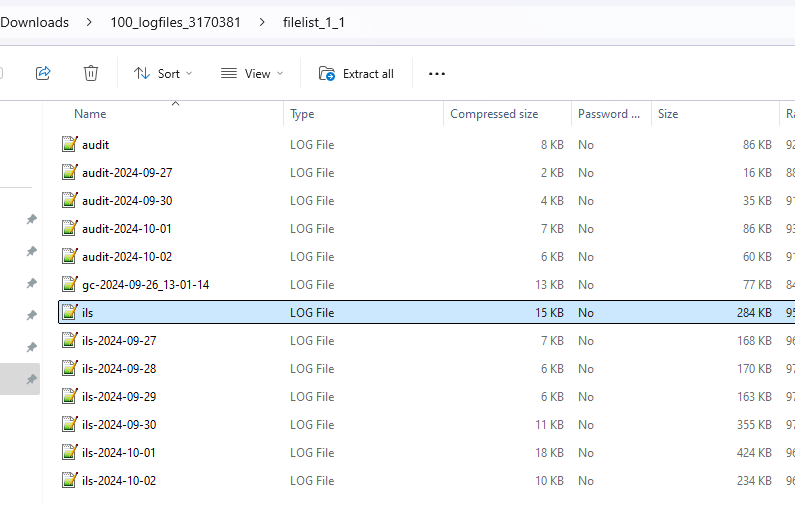Click the Delete trash can icon
Viewport: 795px width, 506px height.
click(x=91, y=73)
